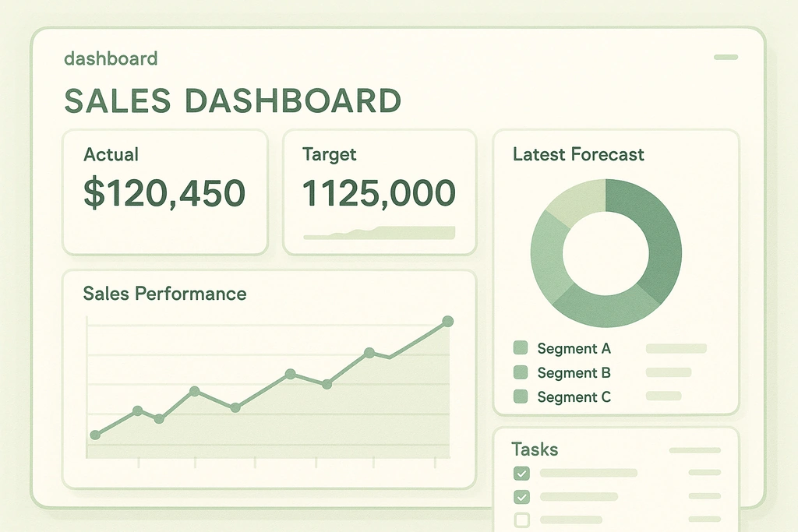This screenshot has height=532, width=798.
Task: Click the "dashboard" breadcrumb label
Action: (111, 58)
